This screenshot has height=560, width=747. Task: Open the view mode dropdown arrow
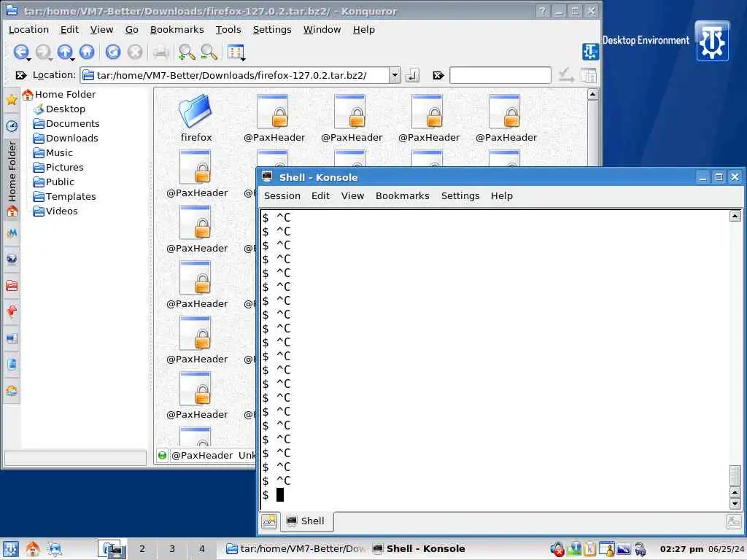pos(244,59)
